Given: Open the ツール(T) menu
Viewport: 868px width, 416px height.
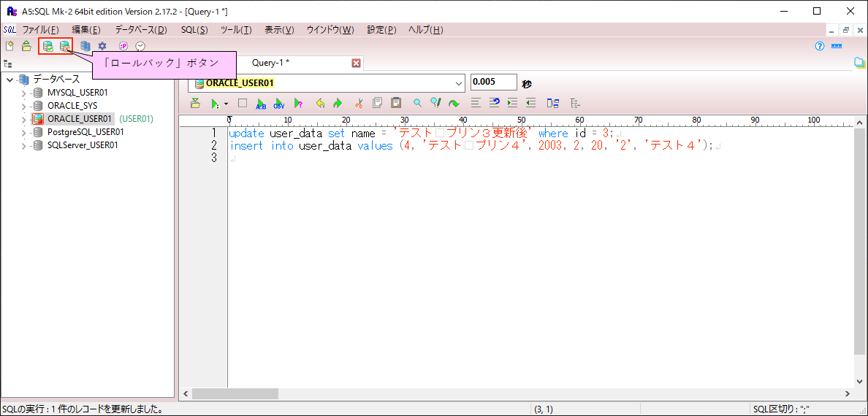Looking at the screenshot, I should 235,30.
